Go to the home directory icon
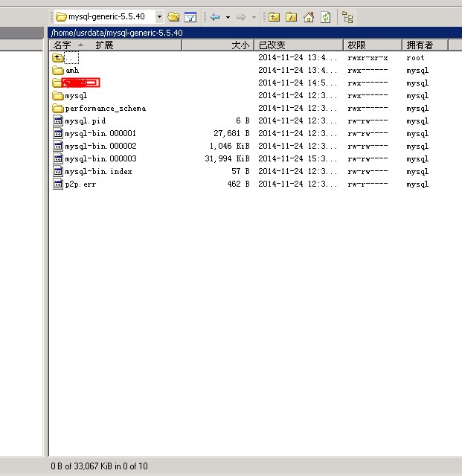Screen dimensions: 462x476 click(309, 16)
